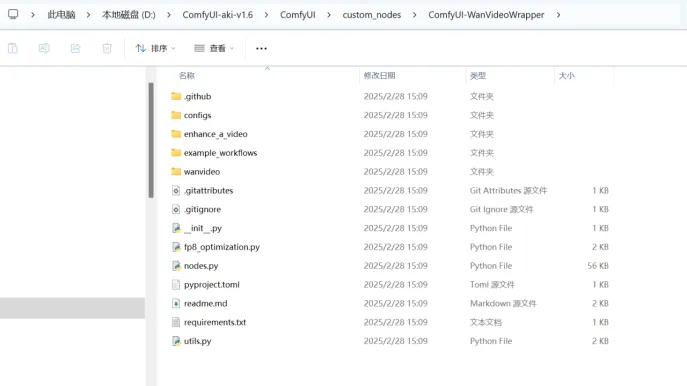Select the nodes.py file name
This screenshot has height=386, width=687.
[x=201, y=266]
